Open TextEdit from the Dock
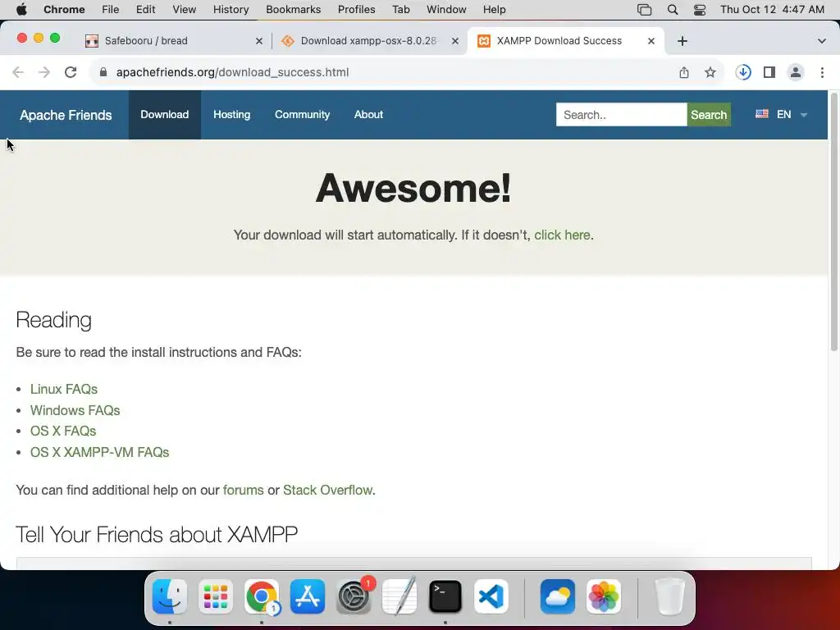This screenshot has height=630, width=840. 399,596
